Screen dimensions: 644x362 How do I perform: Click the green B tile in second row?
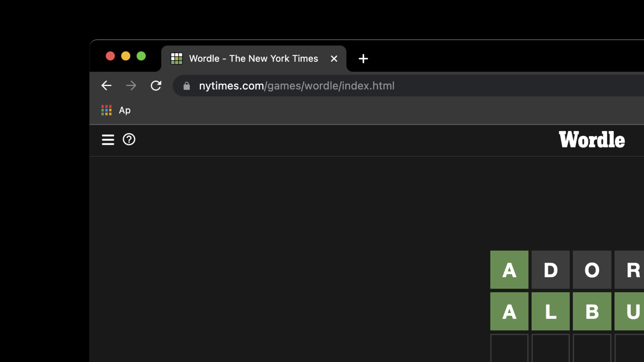tap(592, 311)
